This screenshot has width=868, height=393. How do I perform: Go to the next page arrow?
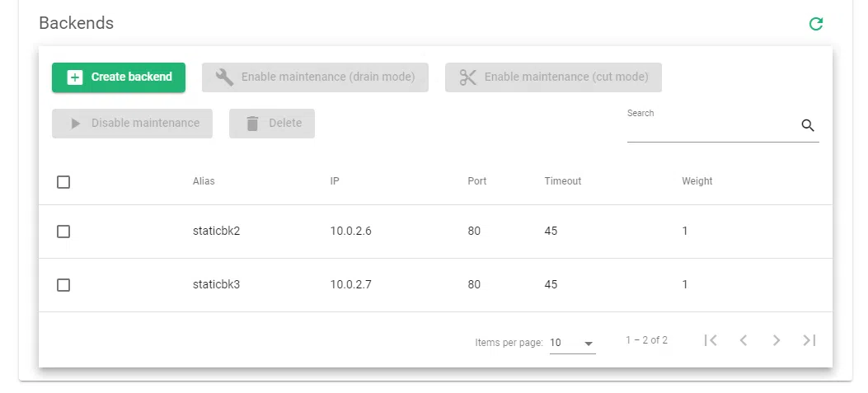(x=777, y=340)
